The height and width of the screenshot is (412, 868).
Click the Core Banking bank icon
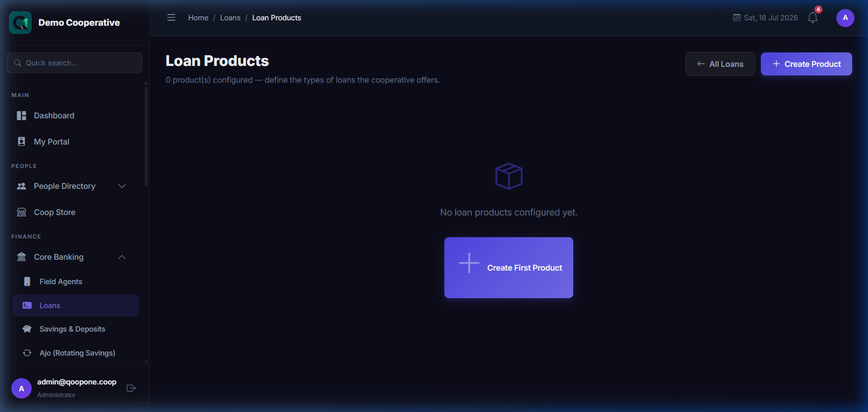click(21, 257)
